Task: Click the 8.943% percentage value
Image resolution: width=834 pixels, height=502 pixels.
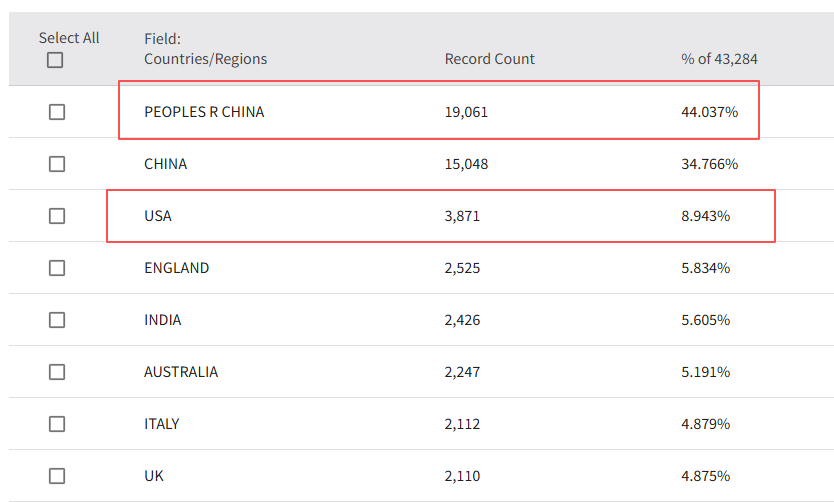Action: [x=705, y=216]
